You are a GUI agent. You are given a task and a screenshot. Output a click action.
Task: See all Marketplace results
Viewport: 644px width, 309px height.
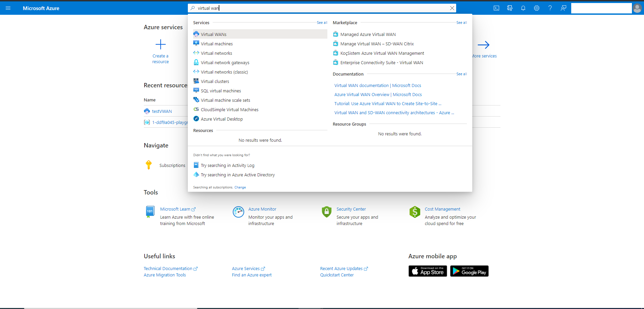pos(462,23)
